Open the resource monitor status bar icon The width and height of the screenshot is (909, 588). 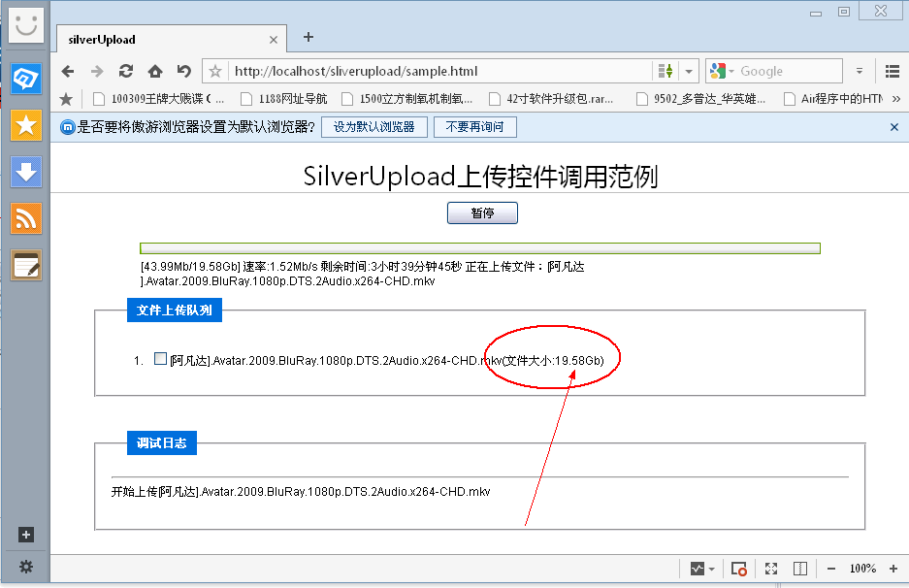698,569
